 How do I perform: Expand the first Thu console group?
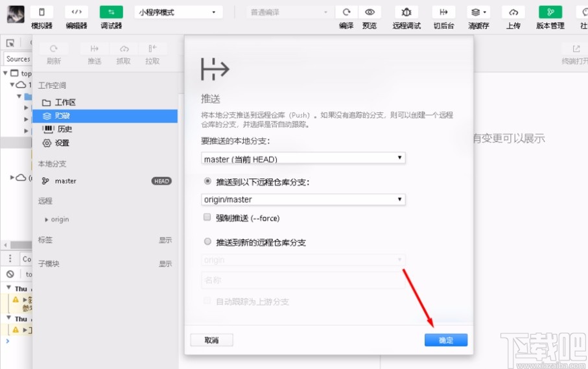[8, 288]
